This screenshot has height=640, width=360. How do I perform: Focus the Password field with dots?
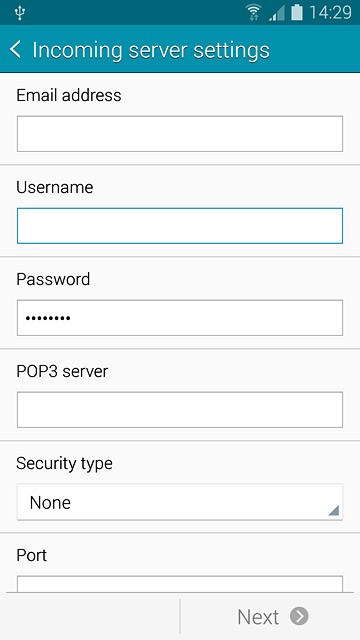pyautogui.click(x=180, y=318)
